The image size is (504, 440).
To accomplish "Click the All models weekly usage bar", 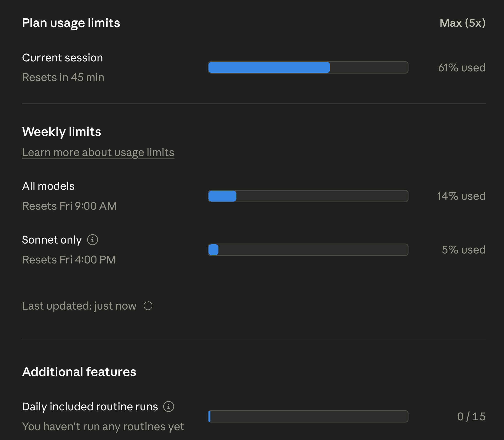I will pos(308,196).
